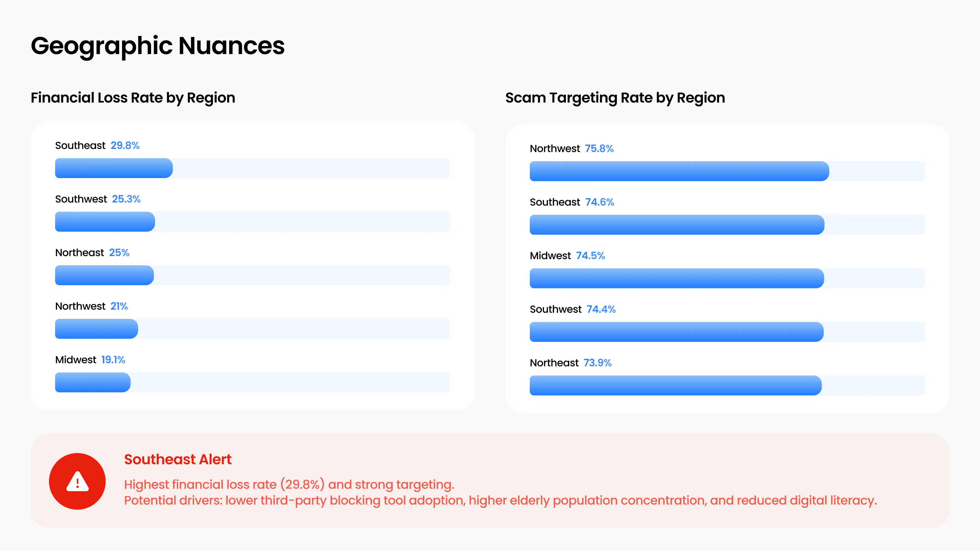The width and height of the screenshot is (980, 551).
Task: Select the Northeast 25% financial loss bar
Action: pos(104,275)
